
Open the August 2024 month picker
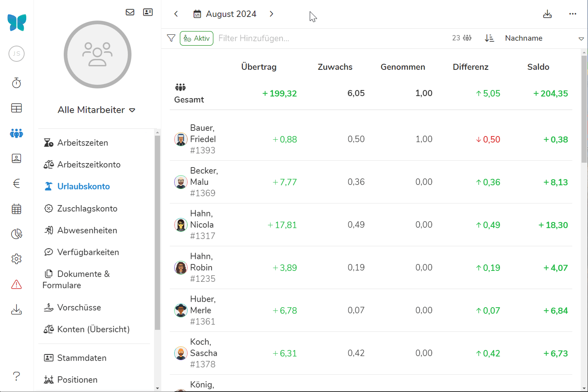tap(225, 14)
